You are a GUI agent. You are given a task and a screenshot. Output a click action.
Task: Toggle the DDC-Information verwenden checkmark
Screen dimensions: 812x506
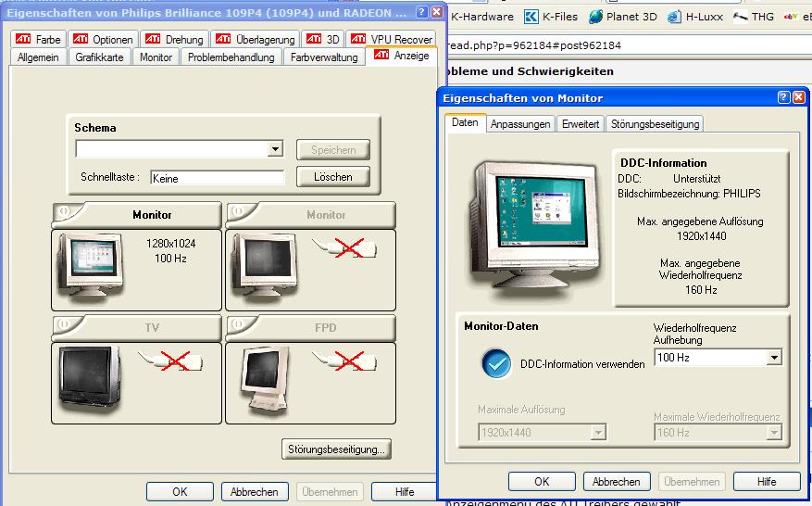coord(496,363)
